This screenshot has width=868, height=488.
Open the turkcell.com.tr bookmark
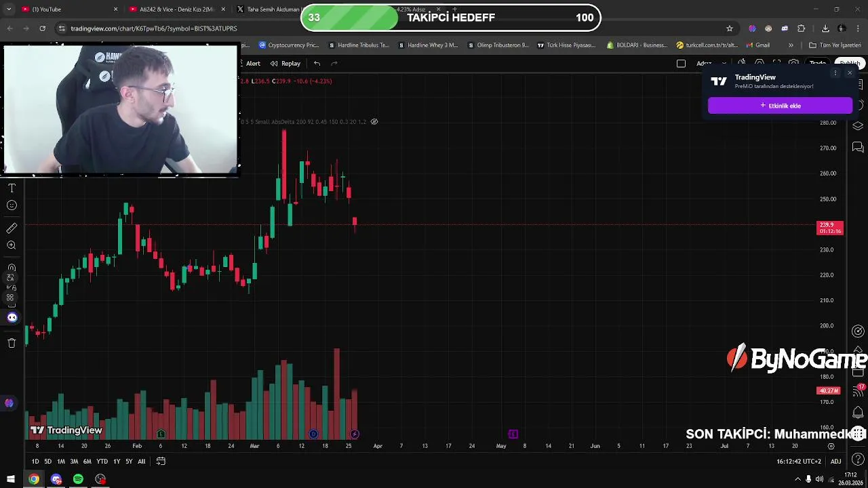click(707, 45)
